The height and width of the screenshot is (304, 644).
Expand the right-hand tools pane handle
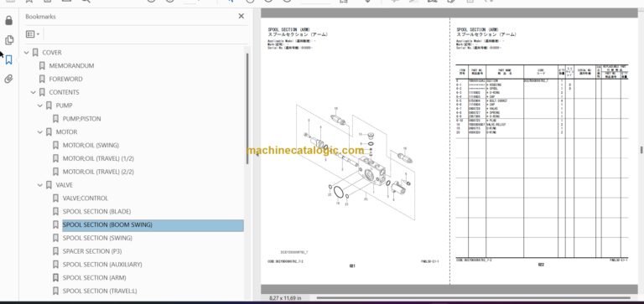(x=641, y=150)
